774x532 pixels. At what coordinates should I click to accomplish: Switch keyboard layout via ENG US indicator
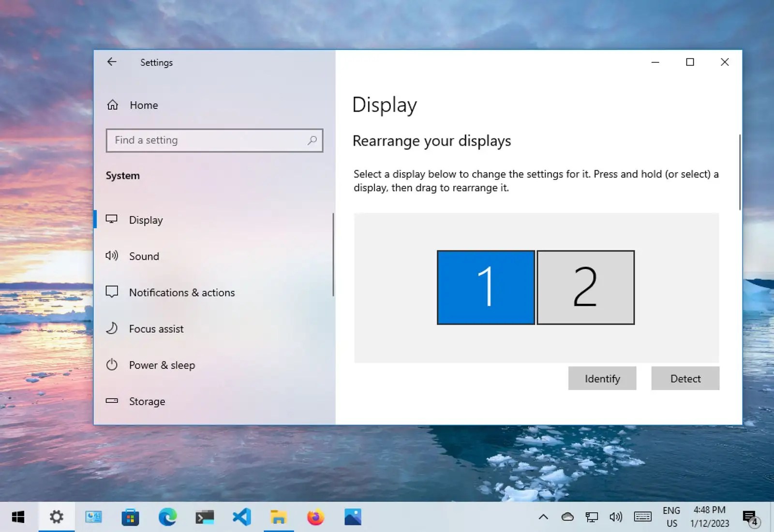(x=672, y=517)
